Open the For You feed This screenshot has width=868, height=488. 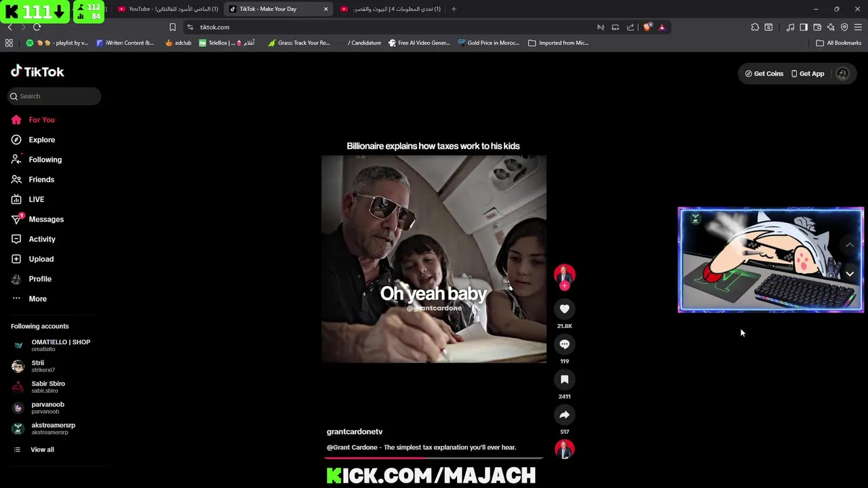tap(33, 120)
